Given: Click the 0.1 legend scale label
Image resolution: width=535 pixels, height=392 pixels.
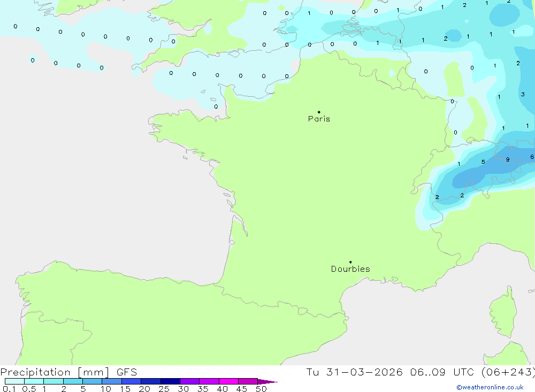Looking at the screenshot, I should coord(9,389).
